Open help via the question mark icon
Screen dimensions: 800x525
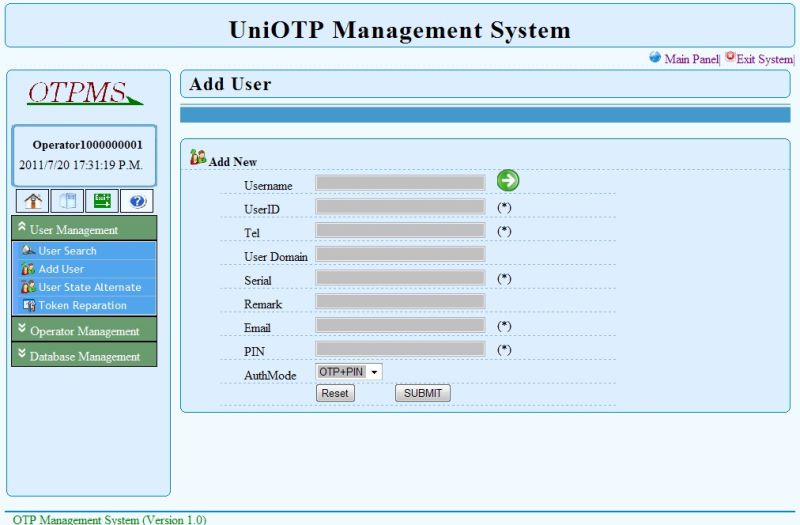pos(137,201)
